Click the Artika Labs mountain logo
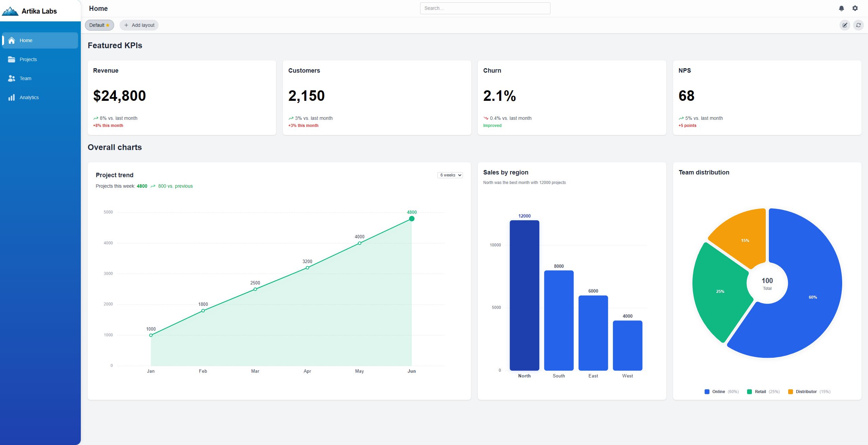This screenshot has height=445, width=868. pyautogui.click(x=10, y=11)
